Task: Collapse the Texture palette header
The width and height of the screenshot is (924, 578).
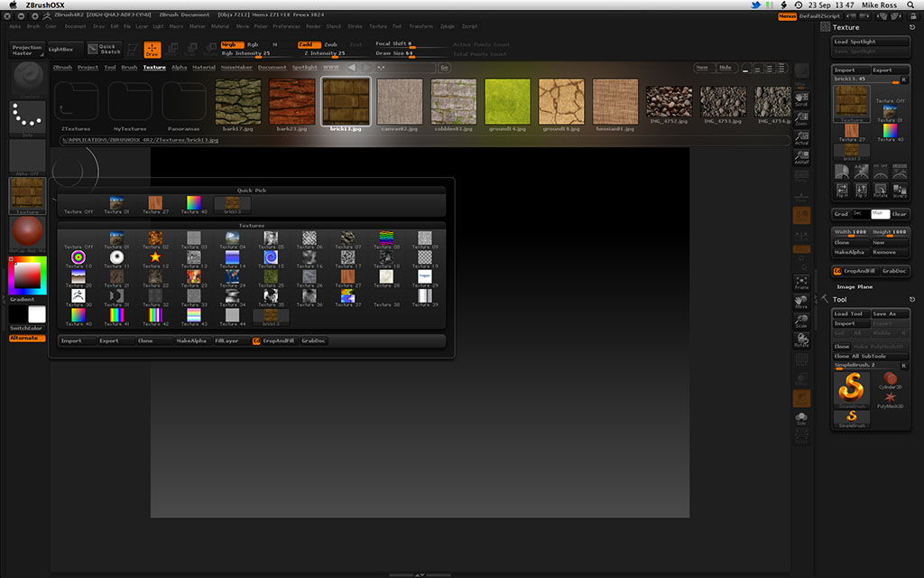Action: [x=845, y=26]
